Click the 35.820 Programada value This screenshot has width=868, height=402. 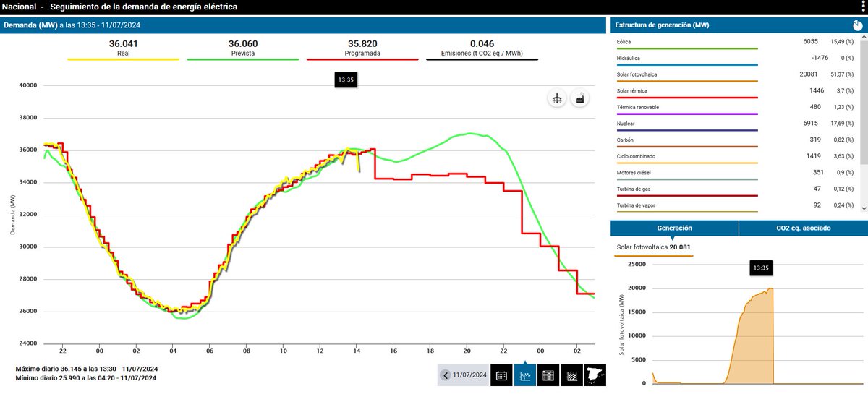tap(364, 43)
